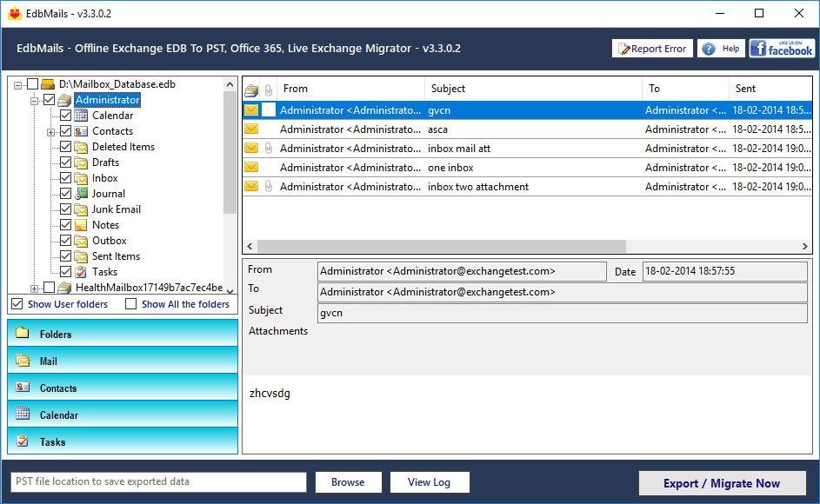Sort mail list by Sent column
The height and width of the screenshot is (504, 820).
(x=770, y=89)
